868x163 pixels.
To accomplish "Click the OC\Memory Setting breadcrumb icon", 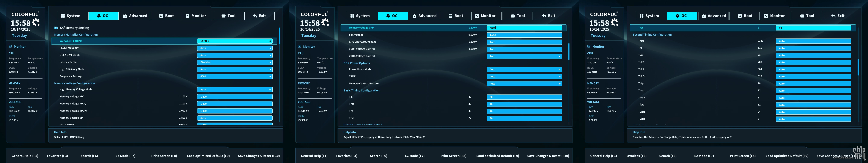I will click(56, 28).
